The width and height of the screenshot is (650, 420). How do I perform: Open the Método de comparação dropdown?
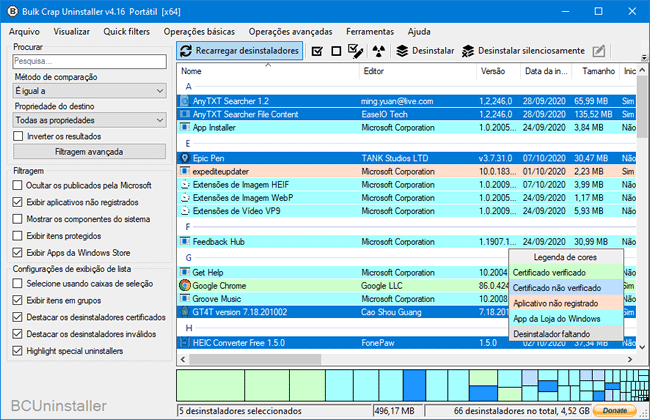click(x=90, y=91)
